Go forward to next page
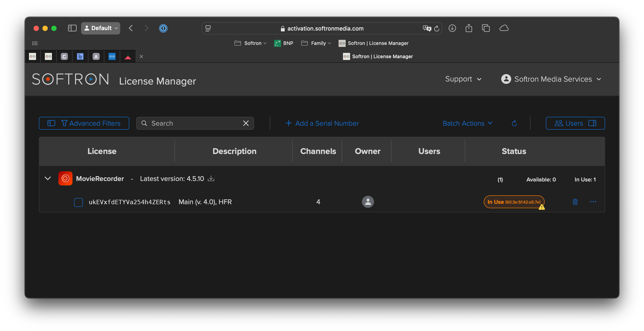 coord(146,28)
